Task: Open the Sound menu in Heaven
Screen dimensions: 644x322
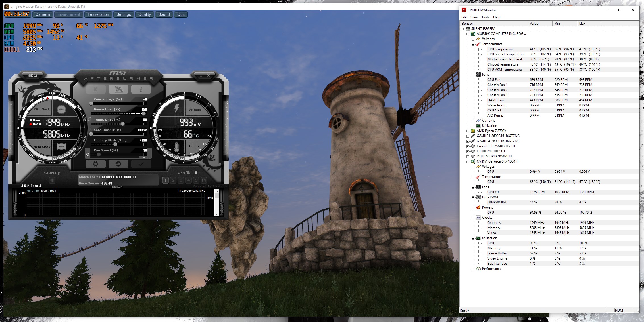Action: 164,14
